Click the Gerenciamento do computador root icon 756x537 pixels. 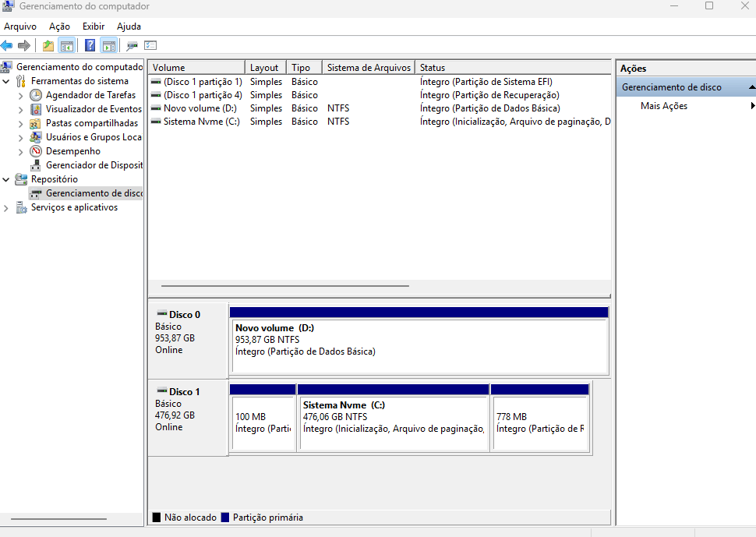tap(6, 67)
